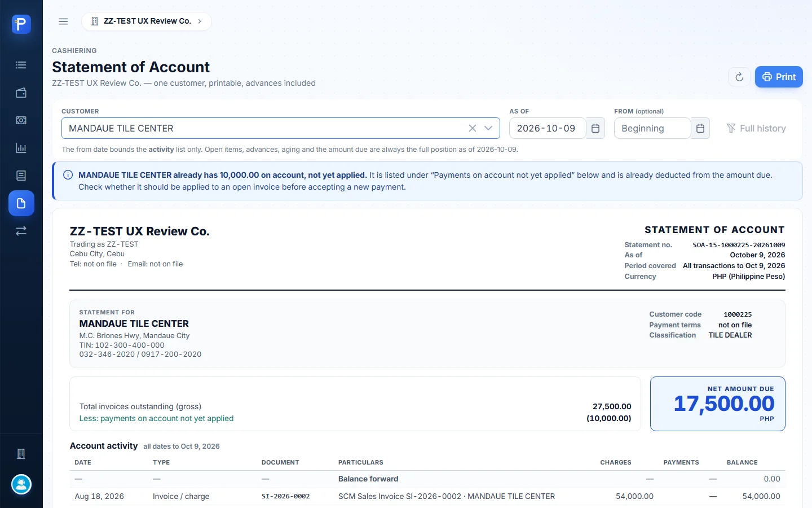Click the Aug 18, 2026 date cell
The image size is (812, 508).
tap(99, 496)
